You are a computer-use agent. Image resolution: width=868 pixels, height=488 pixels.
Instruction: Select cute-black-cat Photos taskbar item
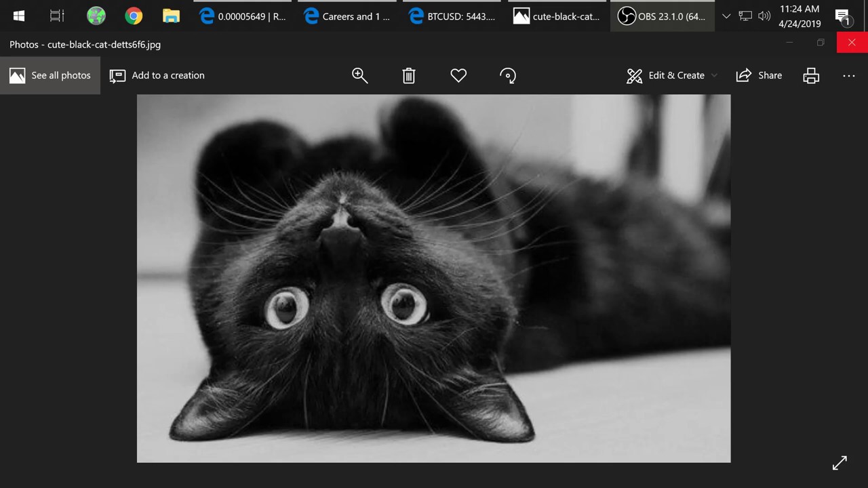click(557, 16)
